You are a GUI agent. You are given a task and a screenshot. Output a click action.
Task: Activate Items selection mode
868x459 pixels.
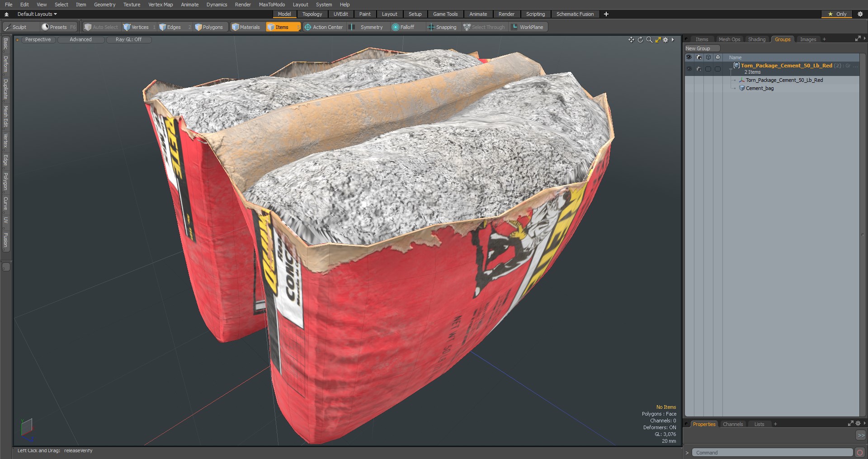pos(283,27)
